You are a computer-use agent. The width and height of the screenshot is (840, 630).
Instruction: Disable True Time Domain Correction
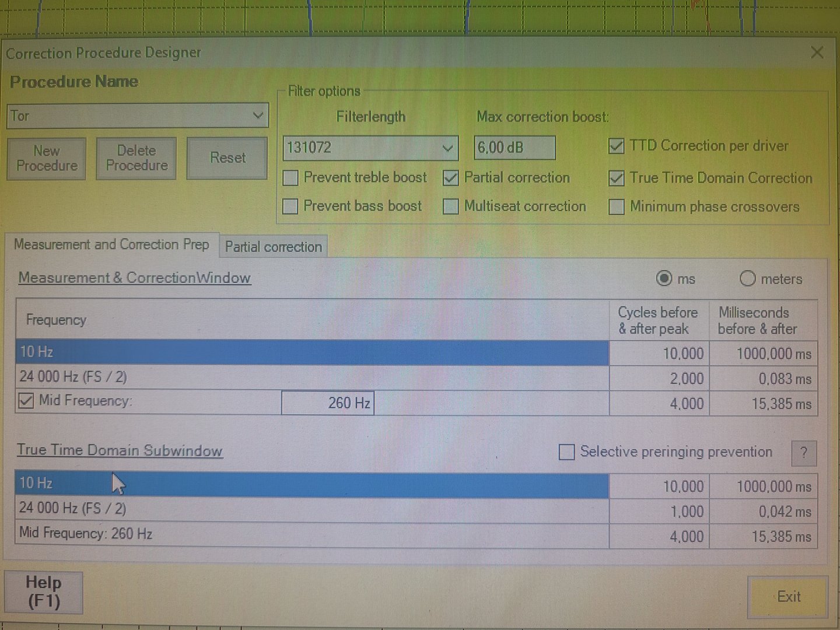(616, 178)
